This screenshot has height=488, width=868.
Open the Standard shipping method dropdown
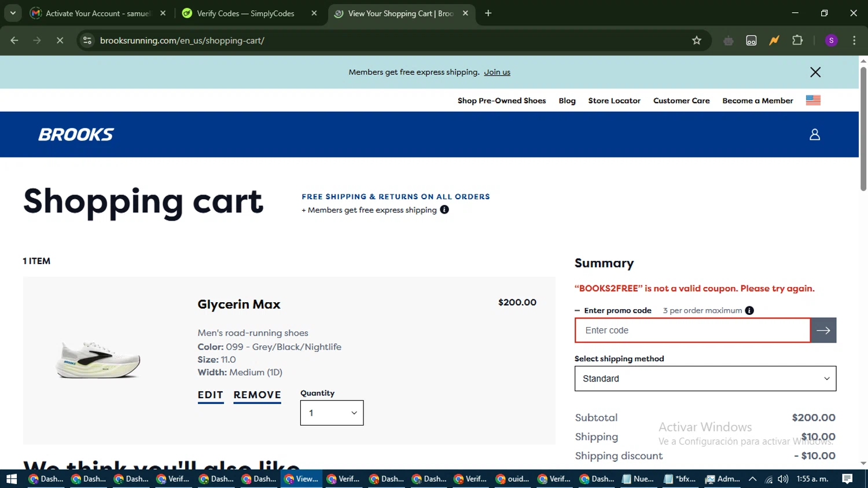pyautogui.click(x=705, y=378)
